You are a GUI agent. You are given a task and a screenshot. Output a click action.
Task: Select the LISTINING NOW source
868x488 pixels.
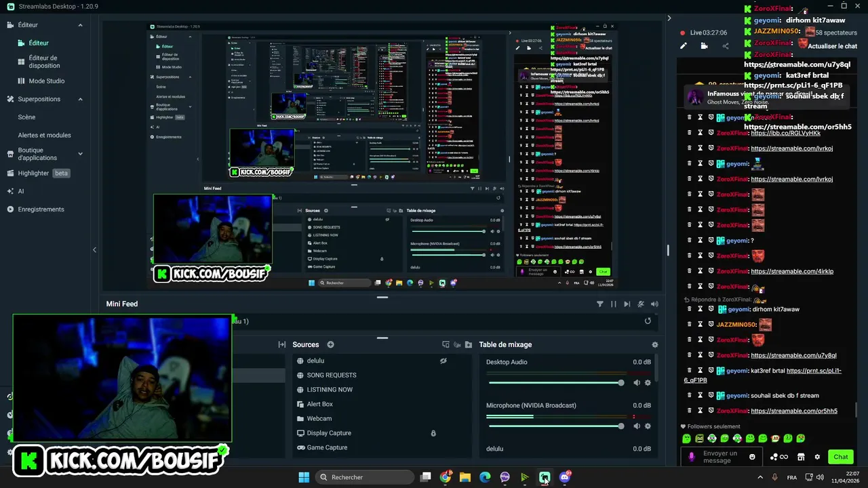[x=381, y=390]
